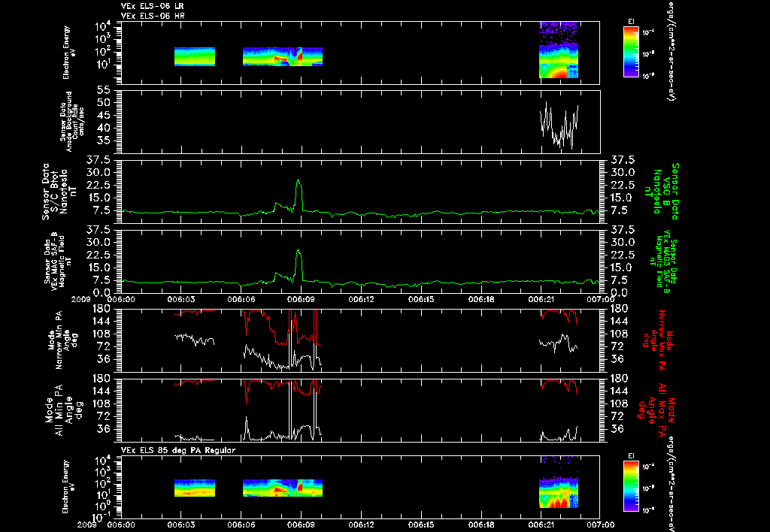Click the white count-rate trace in Anode Background panel
Screen dimensions: 770x532
559,125
